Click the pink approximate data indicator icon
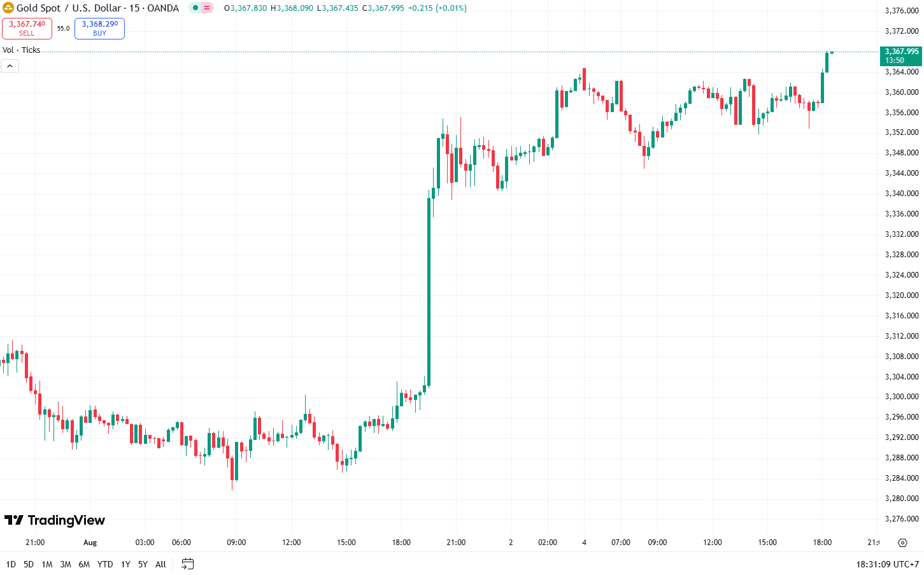 click(x=207, y=8)
